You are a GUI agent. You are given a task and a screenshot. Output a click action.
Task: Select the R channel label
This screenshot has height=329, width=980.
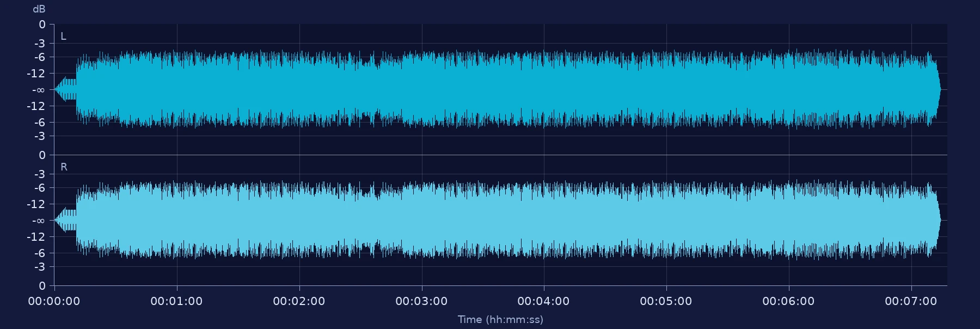[64, 167]
